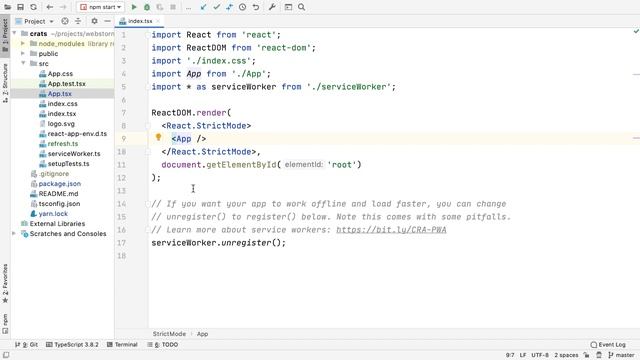
Task: Update project with blue arrow icon
Action: (203, 7)
